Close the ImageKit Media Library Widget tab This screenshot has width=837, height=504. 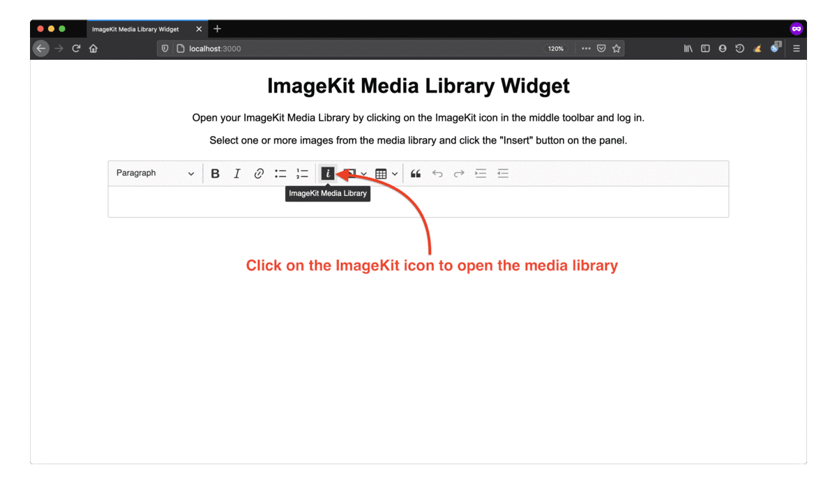199,29
